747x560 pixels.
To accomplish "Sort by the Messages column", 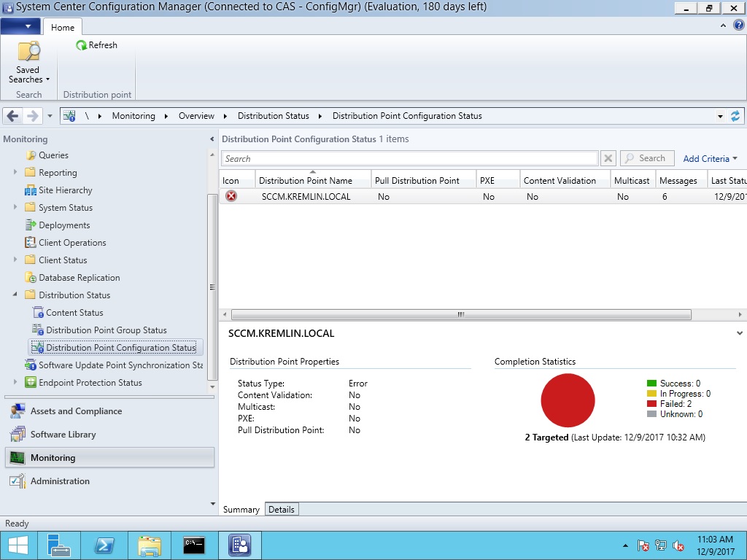I will coord(681,180).
